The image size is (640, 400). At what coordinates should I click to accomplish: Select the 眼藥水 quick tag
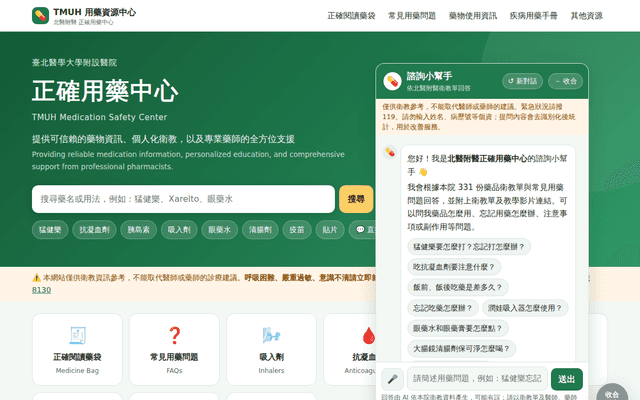click(x=220, y=230)
